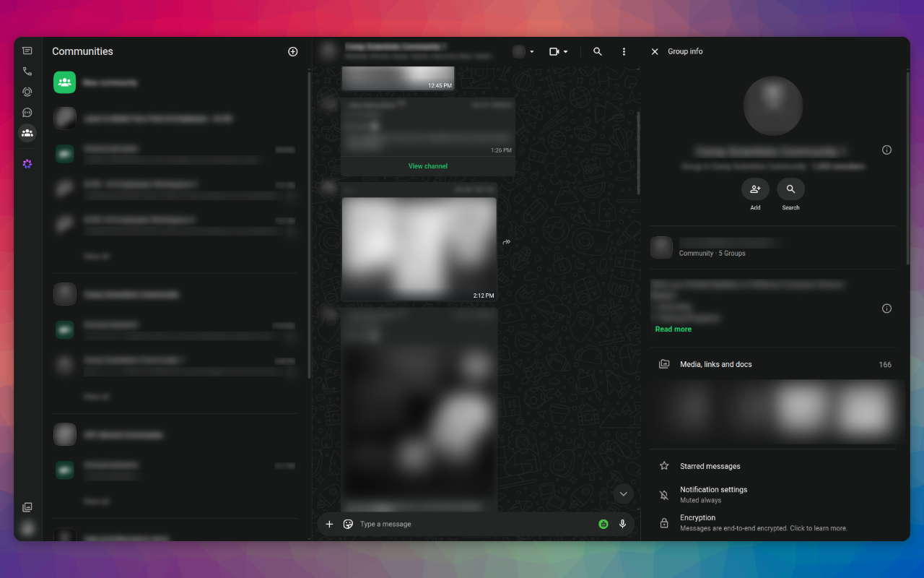Viewport: 924px width, 578px height.
Task: Click the group avatar in Group info
Action: point(773,105)
